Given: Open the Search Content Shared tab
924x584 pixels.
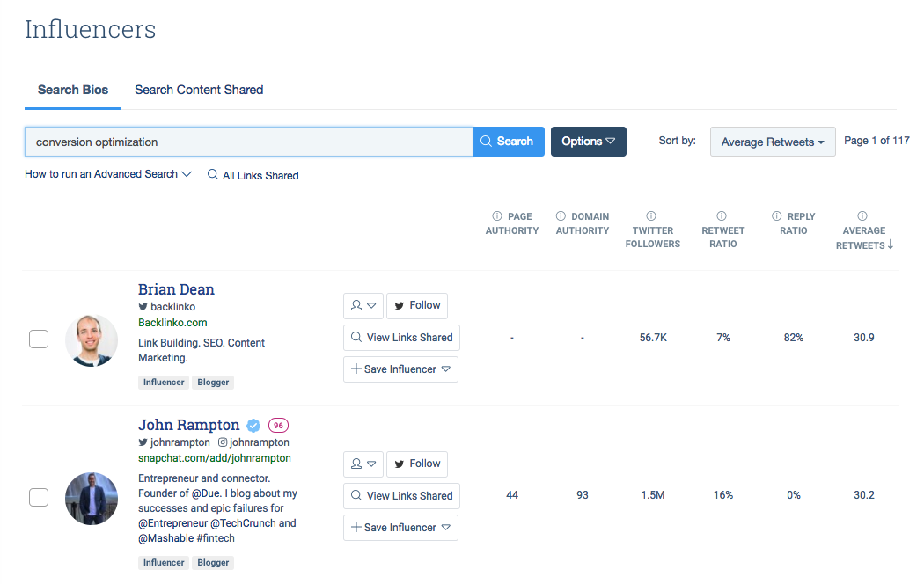Looking at the screenshot, I should [199, 90].
